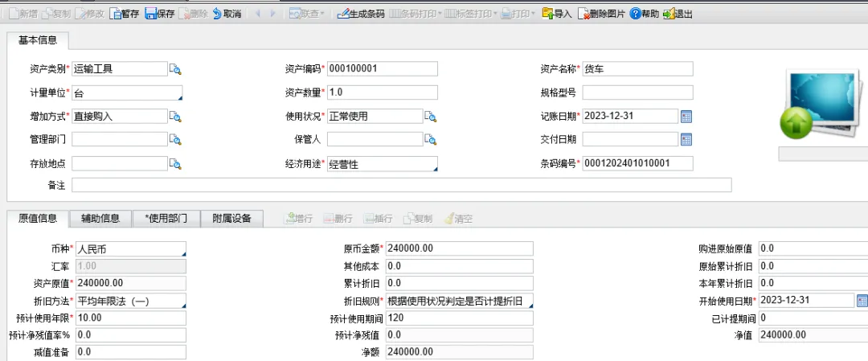Switch to the 辅助信息 tab
The height and width of the screenshot is (361, 868).
(100, 218)
